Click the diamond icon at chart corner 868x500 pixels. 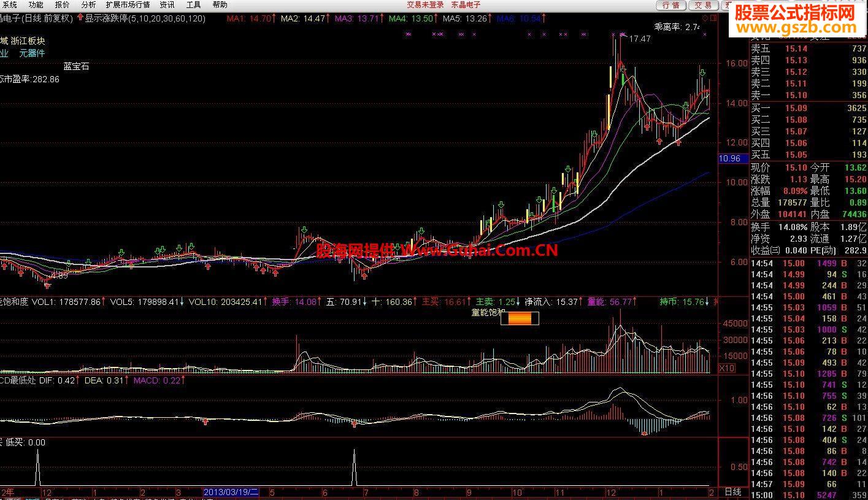pyautogui.click(x=705, y=18)
